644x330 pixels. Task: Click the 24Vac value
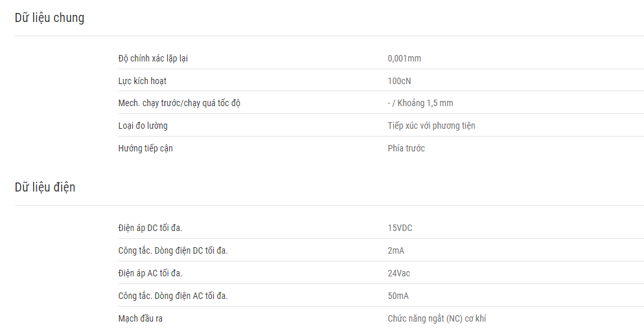tap(399, 273)
